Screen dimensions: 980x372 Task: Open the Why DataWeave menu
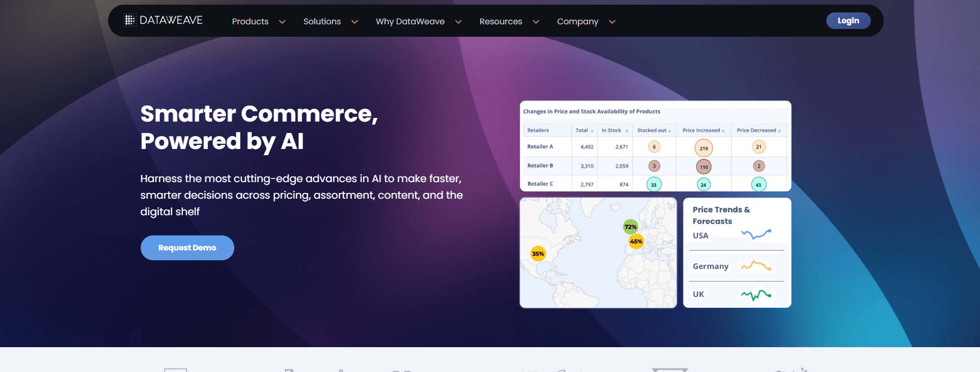410,21
